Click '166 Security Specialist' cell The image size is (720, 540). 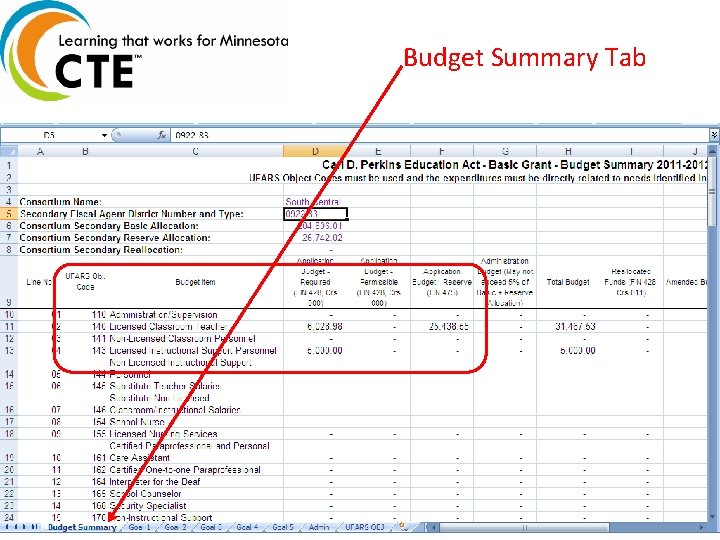tap(147, 506)
